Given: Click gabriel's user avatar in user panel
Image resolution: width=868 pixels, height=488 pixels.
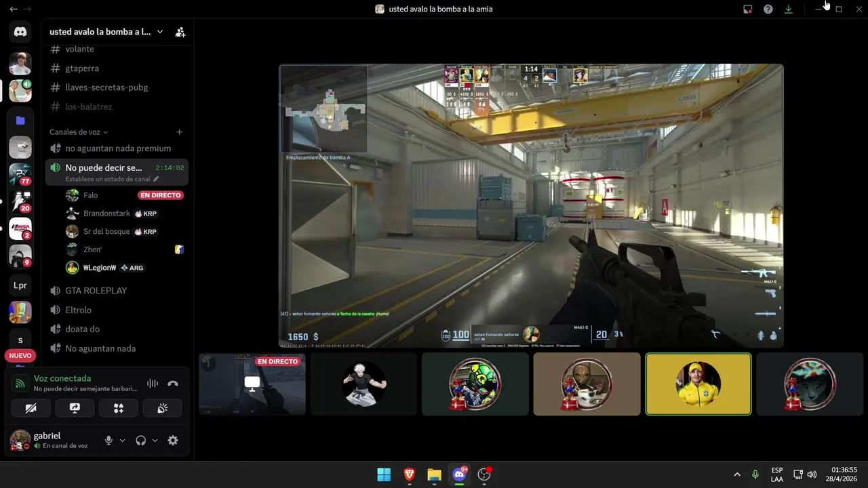Looking at the screenshot, I should pyautogui.click(x=20, y=441).
